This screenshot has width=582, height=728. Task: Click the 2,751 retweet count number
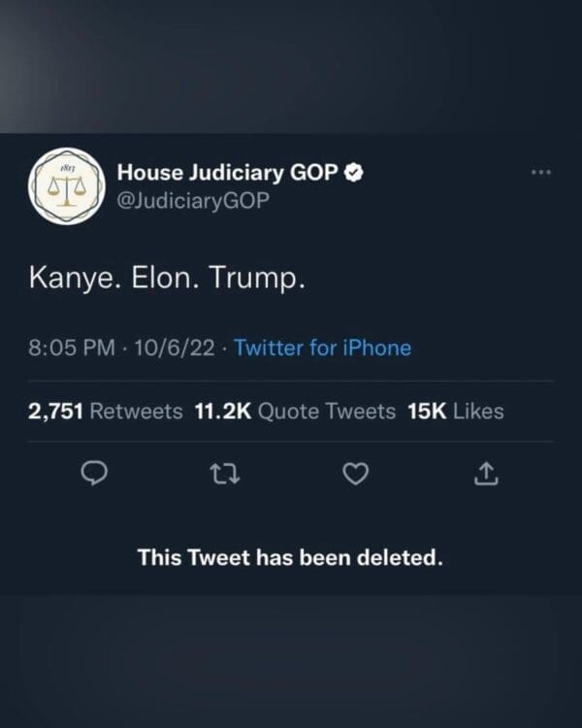56,411
